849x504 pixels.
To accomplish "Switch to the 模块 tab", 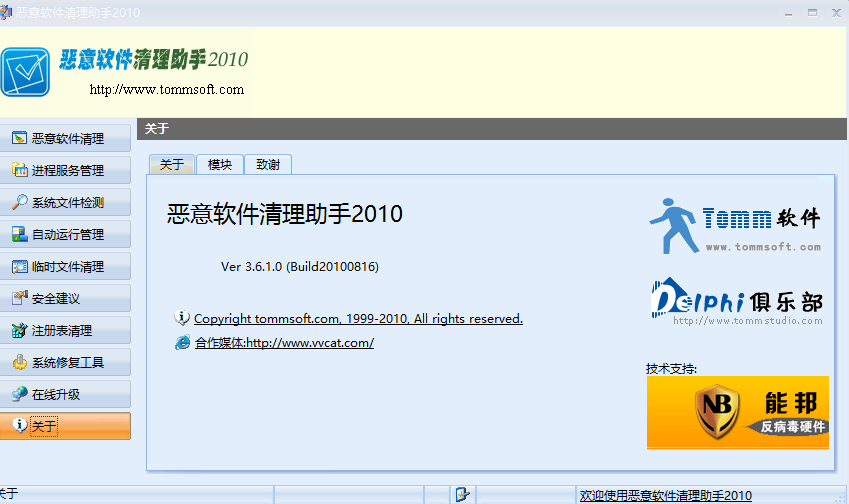I will point(219,165).
